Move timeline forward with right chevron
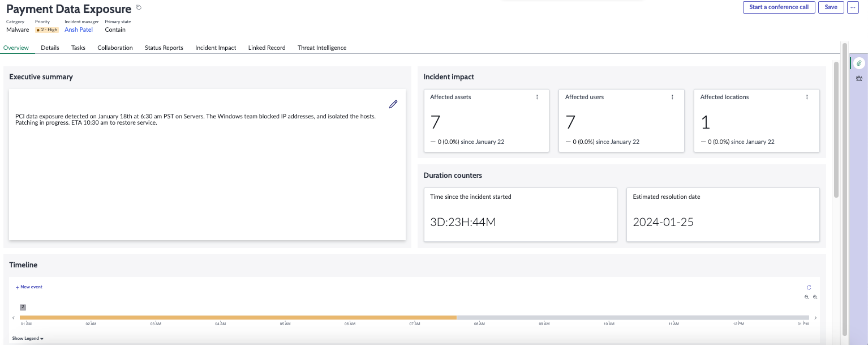This screenshot has width=868, height=345. pos(815,318)
